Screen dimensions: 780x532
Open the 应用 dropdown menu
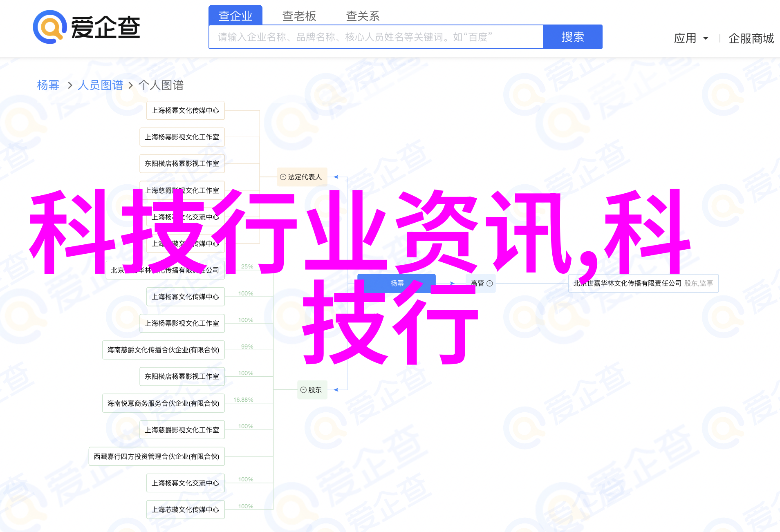691,38
